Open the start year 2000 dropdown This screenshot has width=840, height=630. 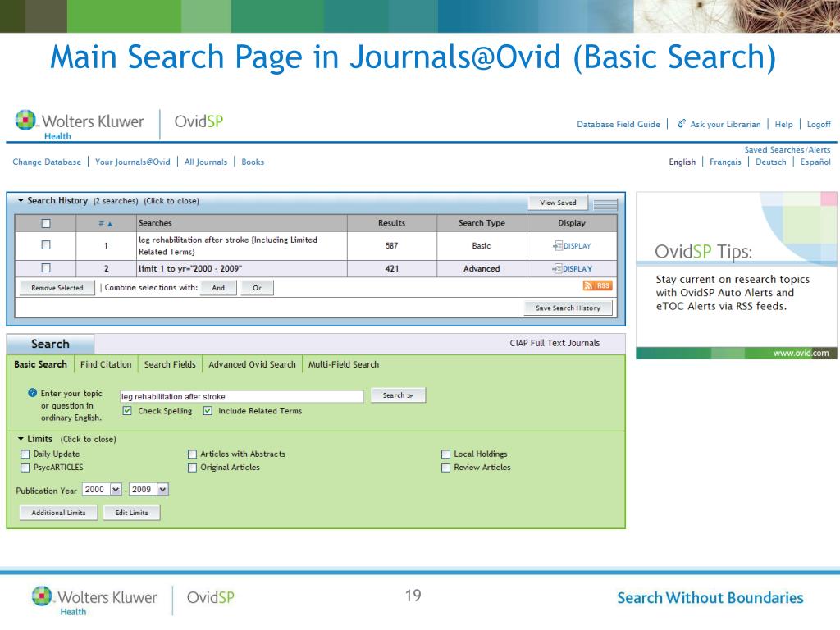115,489
